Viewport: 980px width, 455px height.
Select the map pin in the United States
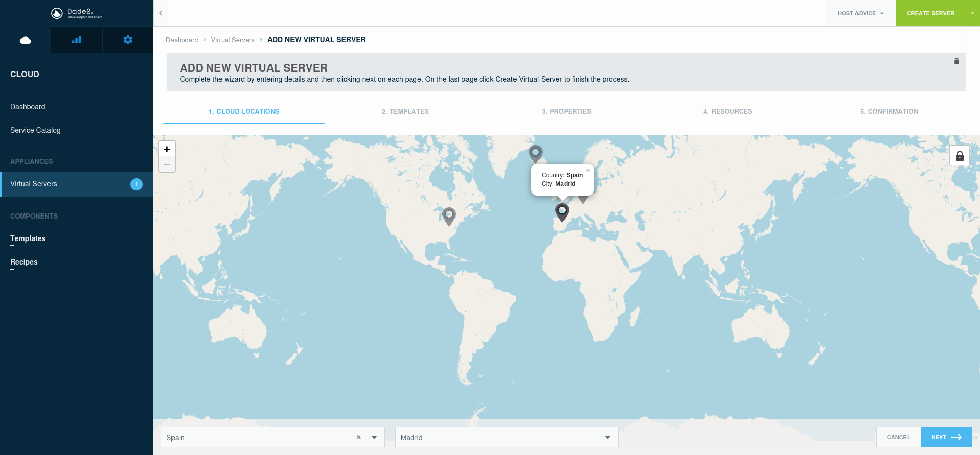[x=449, y=216]
